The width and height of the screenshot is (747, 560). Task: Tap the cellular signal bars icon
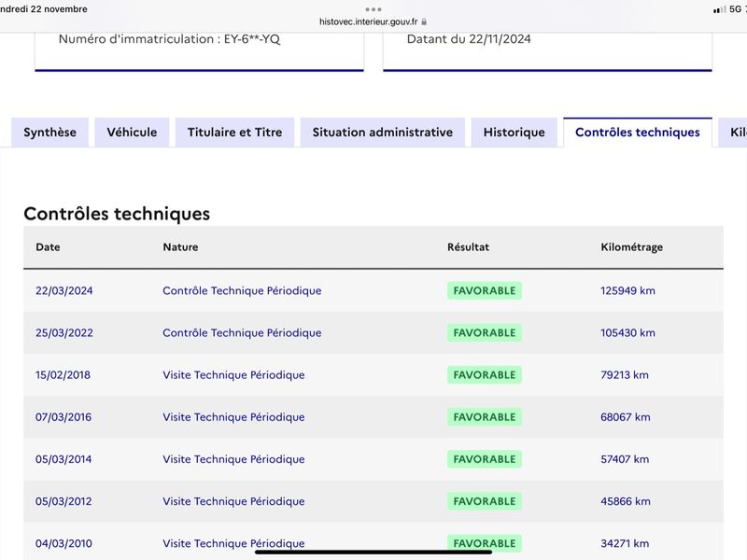tap(719, 9)
